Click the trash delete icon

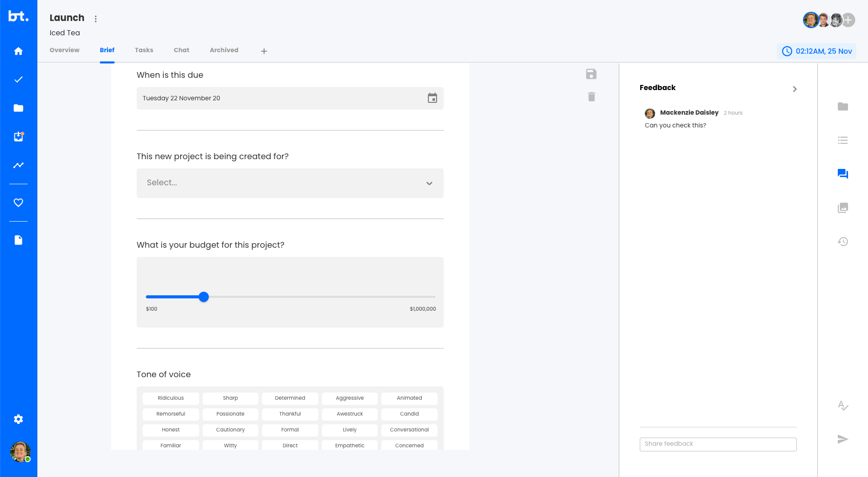592,97
